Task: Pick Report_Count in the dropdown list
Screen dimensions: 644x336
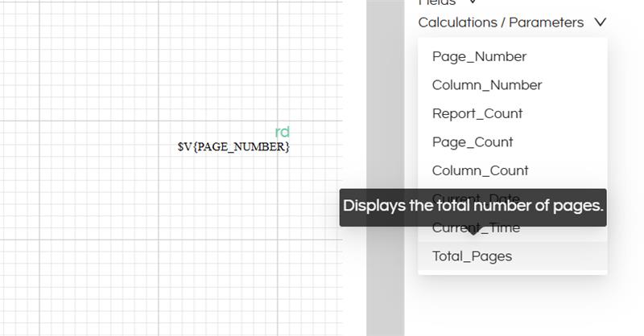Action: tap(477, 114)
